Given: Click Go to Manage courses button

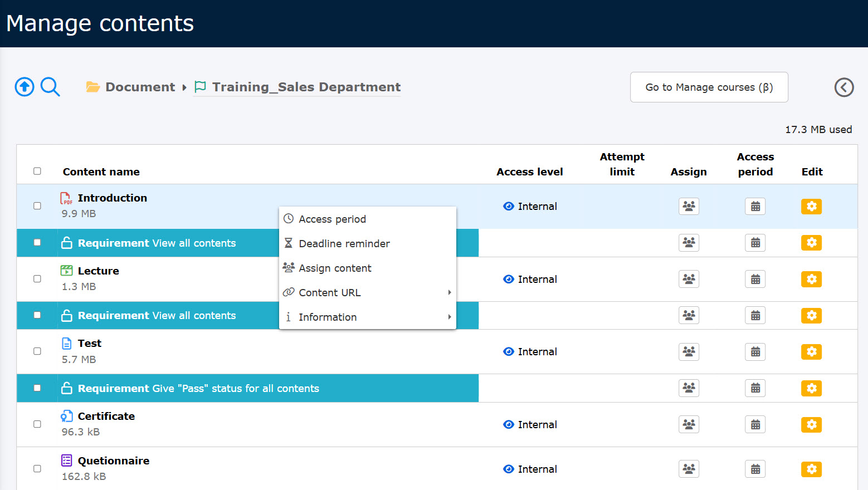Looking at the screenshot, I should [x=709, y=87].
